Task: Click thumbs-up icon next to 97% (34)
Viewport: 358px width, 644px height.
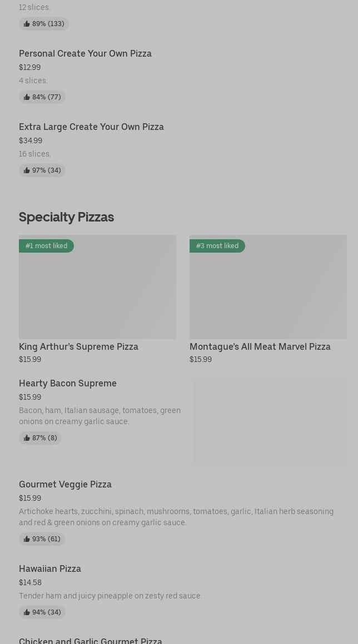Action: pos(27,170)
